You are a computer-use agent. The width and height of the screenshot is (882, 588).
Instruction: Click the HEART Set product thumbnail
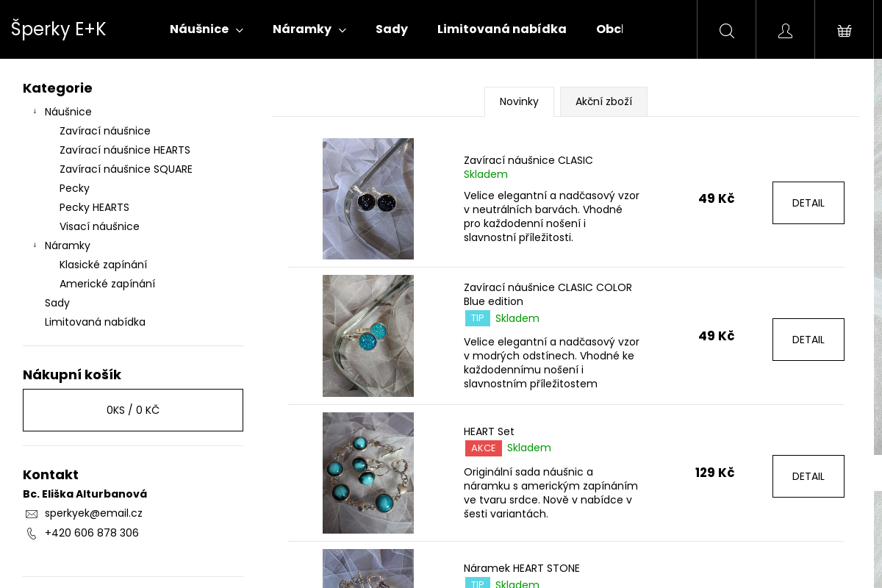(x=368, y=473)
